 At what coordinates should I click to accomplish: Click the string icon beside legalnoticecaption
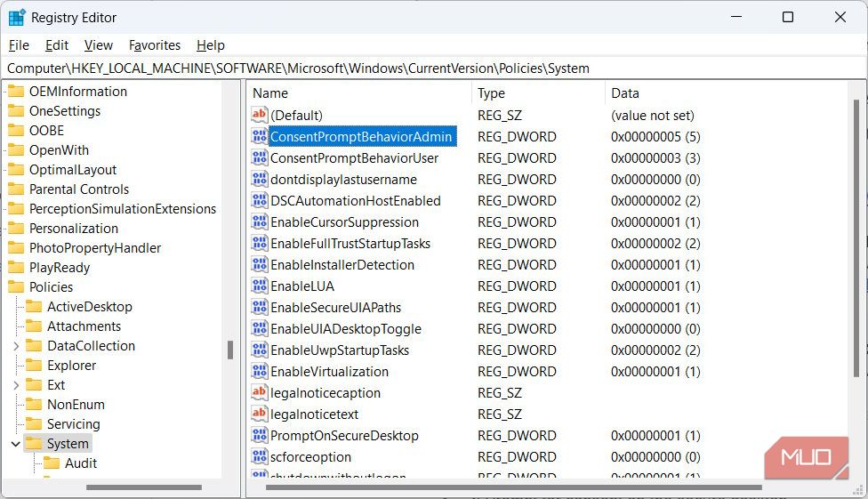259,392
